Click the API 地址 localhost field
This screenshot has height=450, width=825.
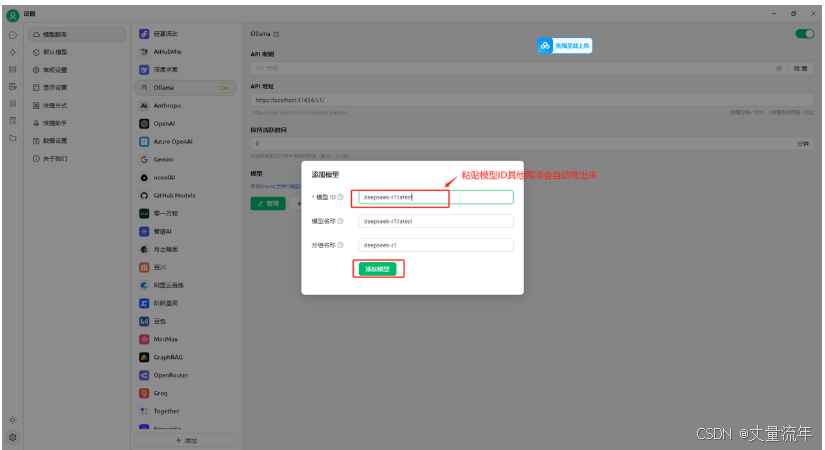tap(532, 100)
